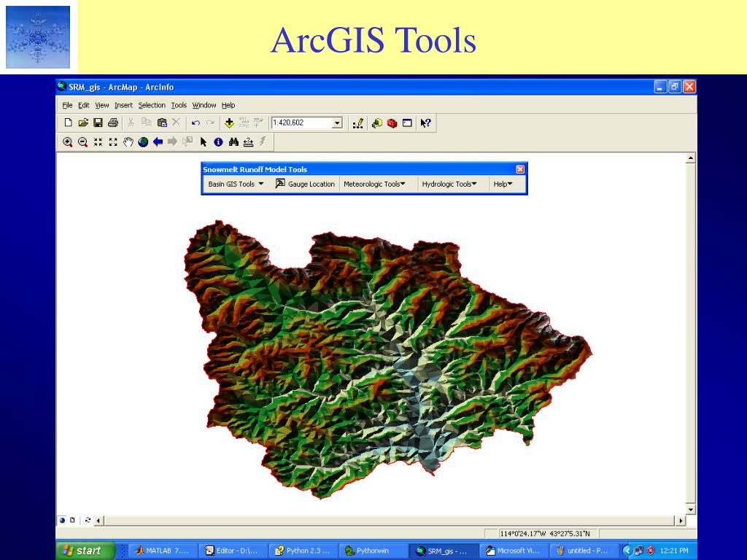The width and height of the screenshot is (747, 560).
Task: Go back to previous extent arrow
Action: coord(158,142)
